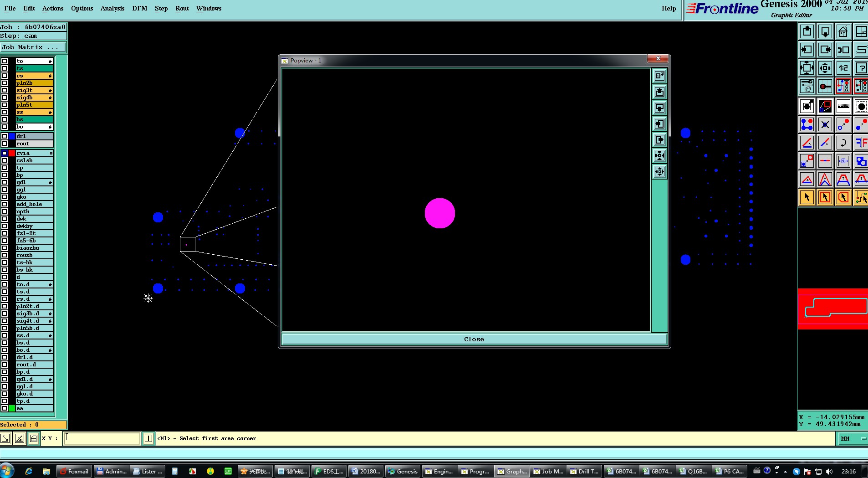The width and height of the screenshot is (868, 478).
Task: Click the X Y coordinate input field
Action: [x=102, y=438]
